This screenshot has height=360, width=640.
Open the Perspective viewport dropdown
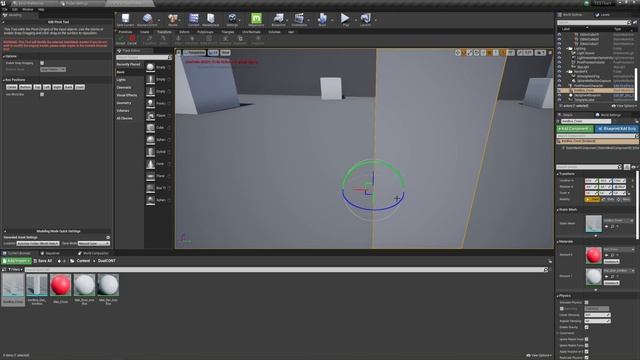(x=194, y=53)
